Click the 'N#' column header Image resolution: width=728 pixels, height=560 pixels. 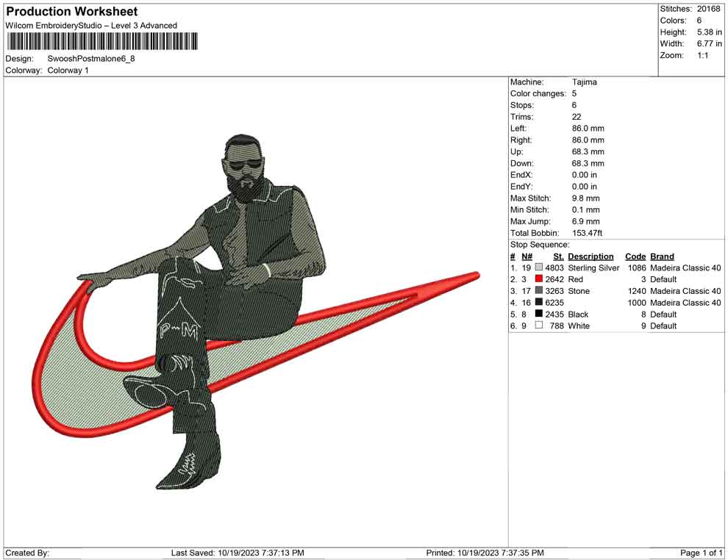coord(527,256)
